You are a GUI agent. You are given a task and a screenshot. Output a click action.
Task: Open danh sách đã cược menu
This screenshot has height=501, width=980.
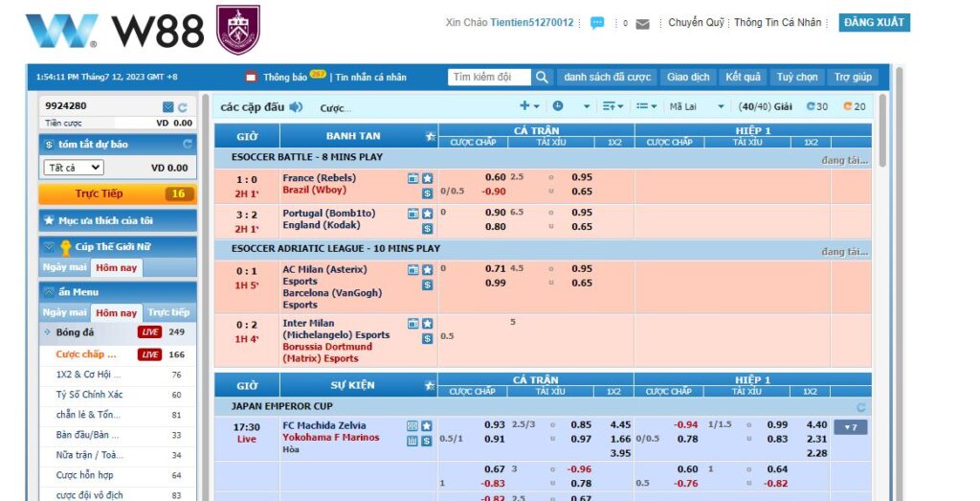607,77
